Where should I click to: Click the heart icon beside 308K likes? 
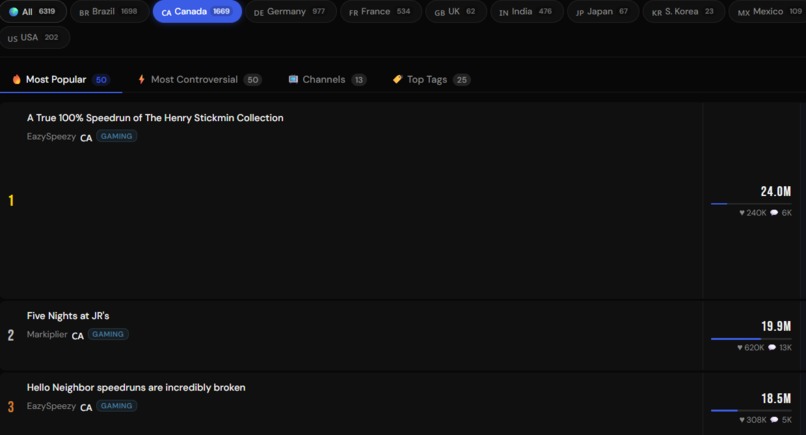pos(742,420)
